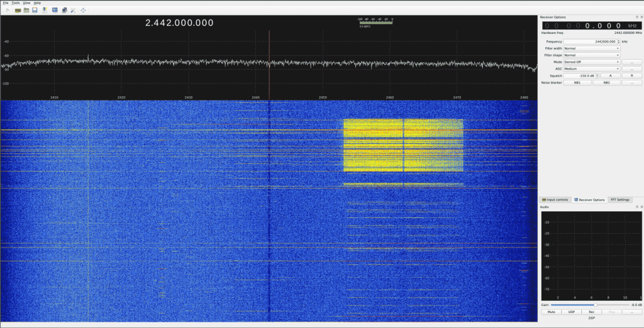The image size is (644, 328).
Task: Open the Help menu
Action: pyautogui.click(x=37, y=3)
